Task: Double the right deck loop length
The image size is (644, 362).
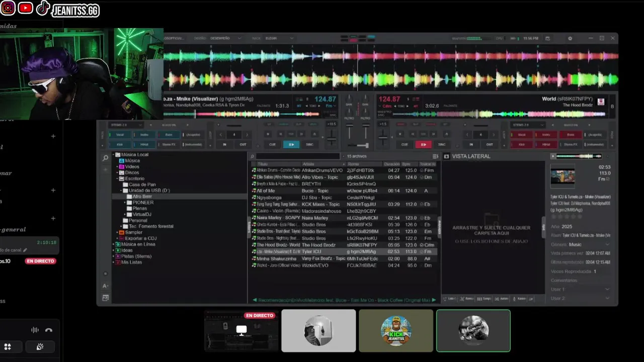Action: pos(494,135)
